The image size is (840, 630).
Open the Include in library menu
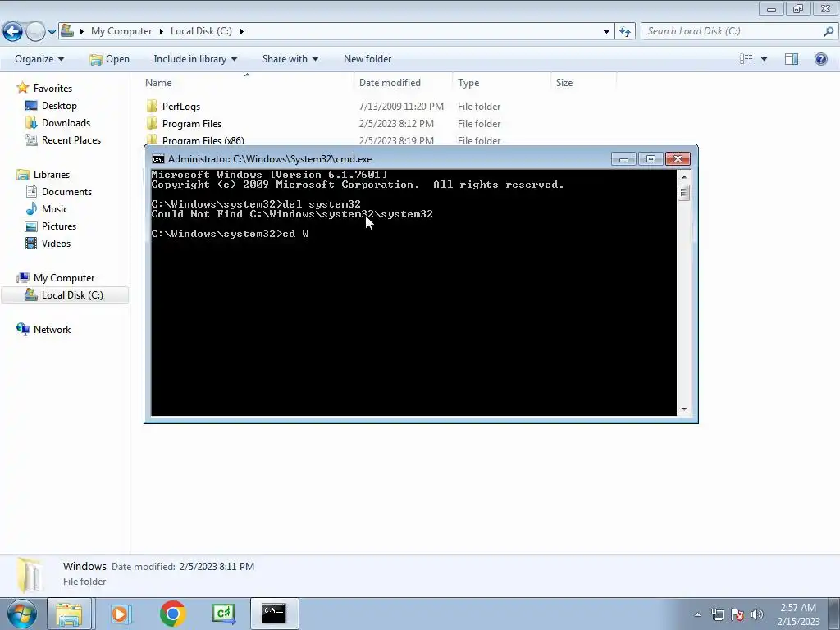[195, 59]
